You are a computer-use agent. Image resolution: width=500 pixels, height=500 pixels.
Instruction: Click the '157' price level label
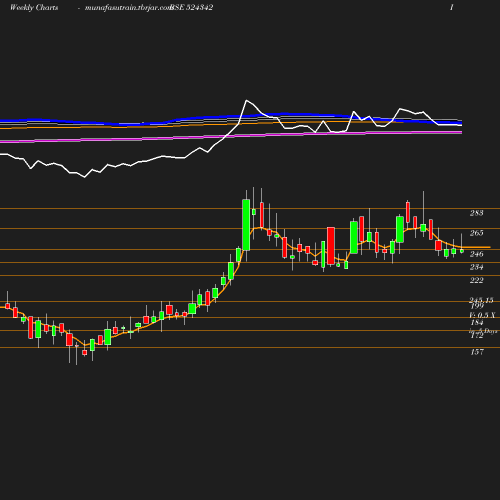[477, 352]
